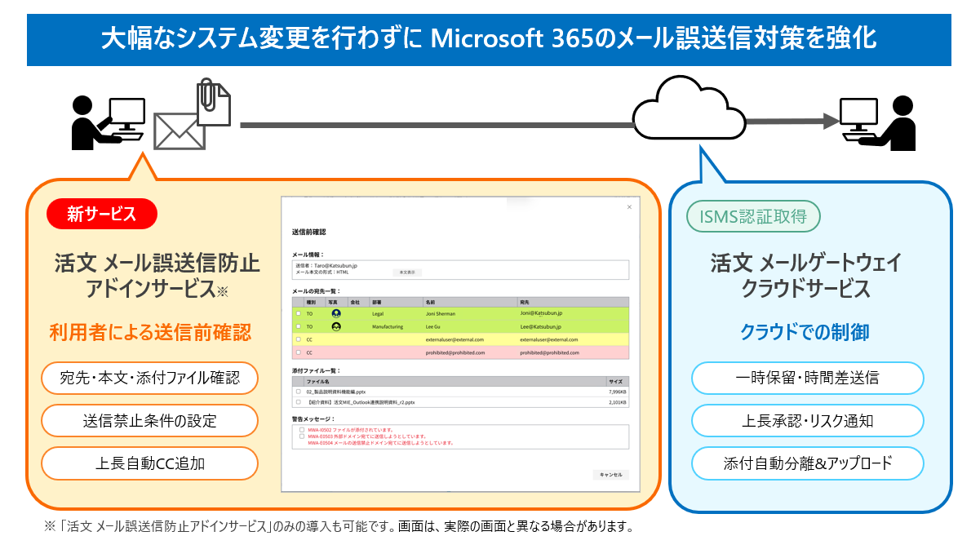980x536 pixels.
Task: Click the 02_製品説明資料機能編.pptx file name
Action: pyautogui.click(x=336, y=392)
